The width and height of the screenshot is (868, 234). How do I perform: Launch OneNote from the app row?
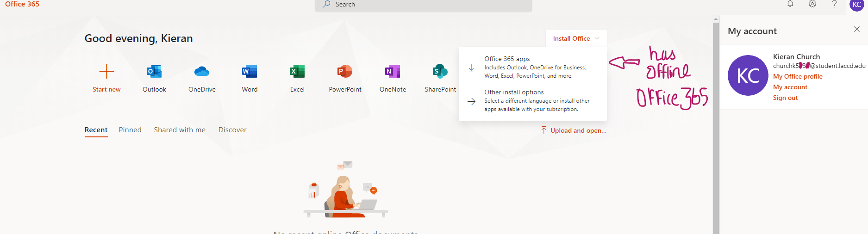393,72
